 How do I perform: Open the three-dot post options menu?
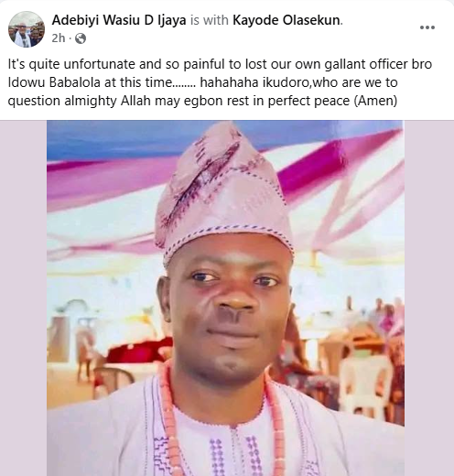point(427,27)
